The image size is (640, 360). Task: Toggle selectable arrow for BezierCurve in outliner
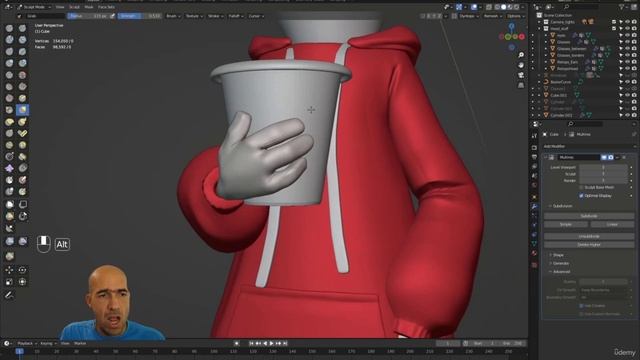[x=621, y=82]
